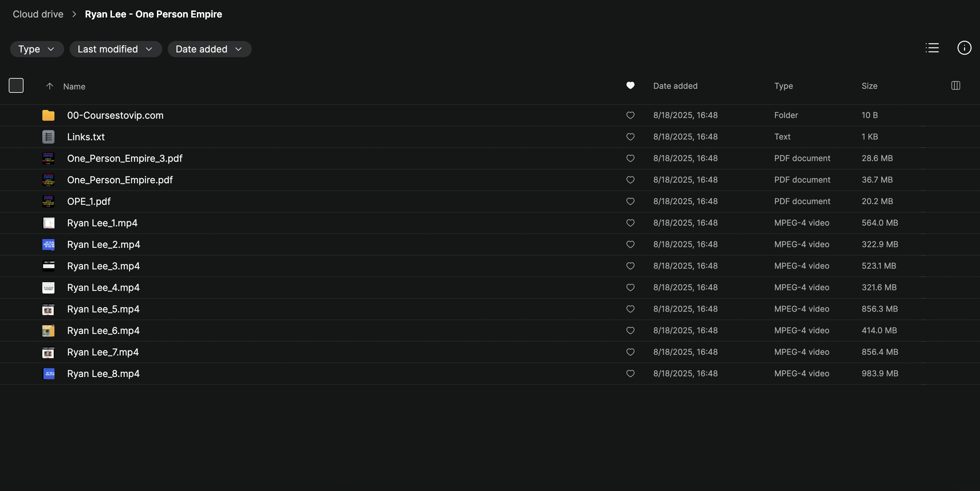
Task: Click the sort direction arrow beside Name
Action: point(49,86)
